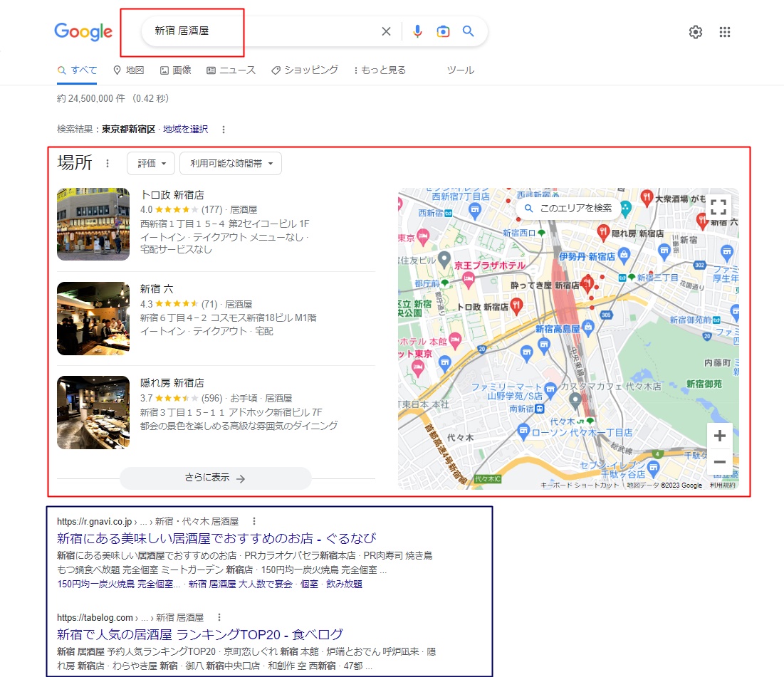The height and width of the screenshot is (677, 784).
Task: Click the 地域を選択 link
Action: click(186, 130)
